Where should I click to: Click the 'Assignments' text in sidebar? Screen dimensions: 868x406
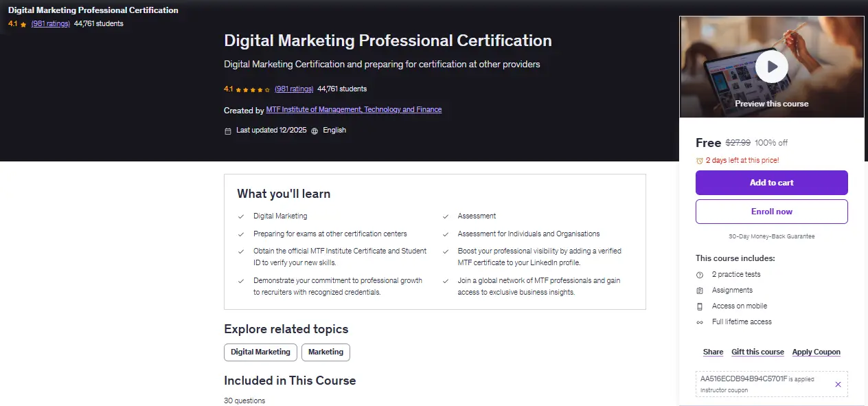[x=732, y=291]
